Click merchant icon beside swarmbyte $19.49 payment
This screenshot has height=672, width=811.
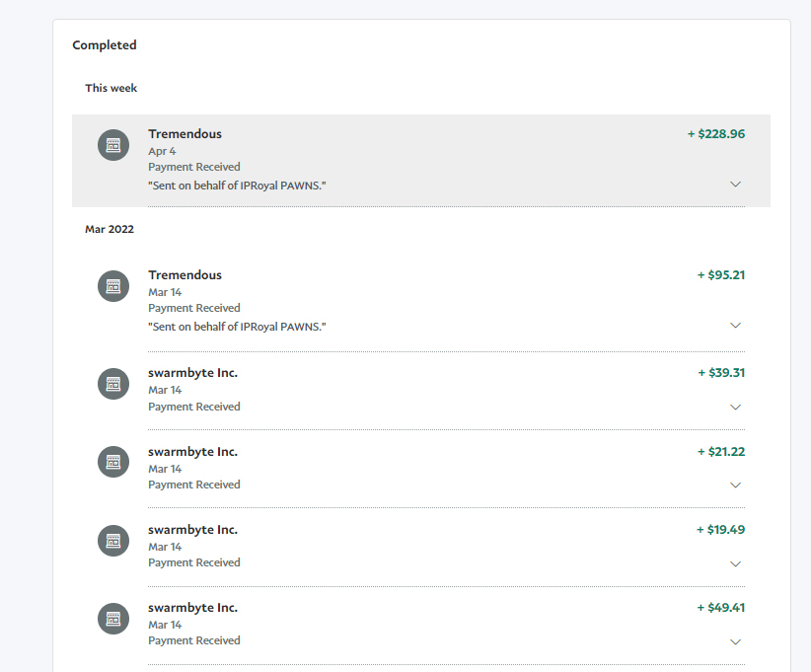click(113, 540)
